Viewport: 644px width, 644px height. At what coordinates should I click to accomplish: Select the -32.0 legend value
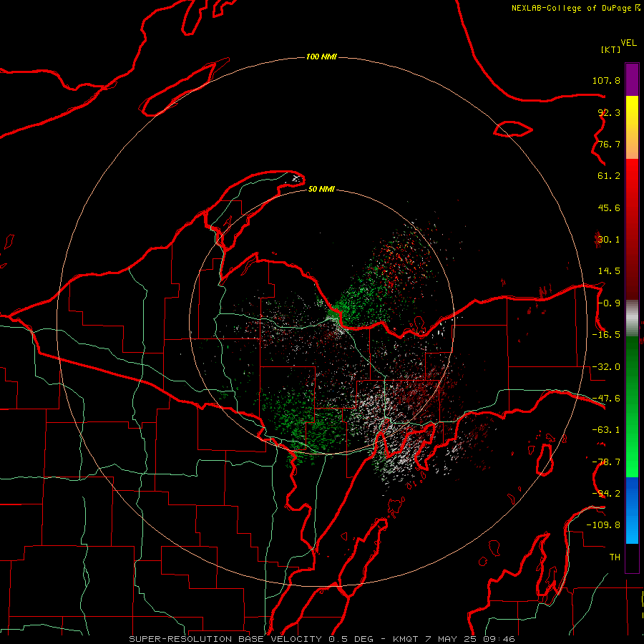606,367
